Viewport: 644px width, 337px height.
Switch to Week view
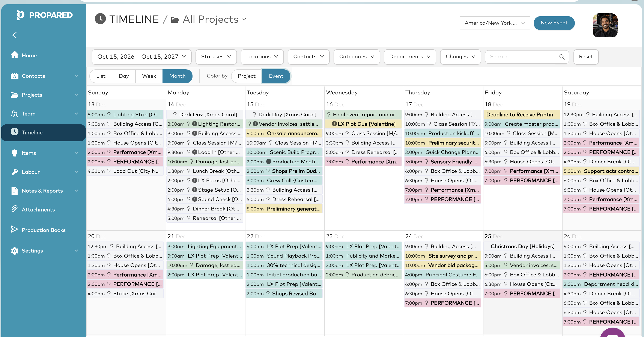(x=149, y=76)
